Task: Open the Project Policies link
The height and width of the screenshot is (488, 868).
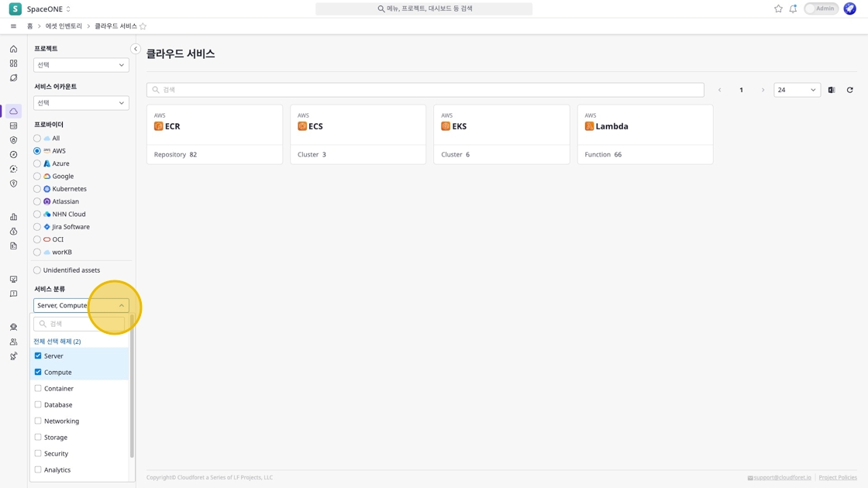Action: click(x=837, y=477)
